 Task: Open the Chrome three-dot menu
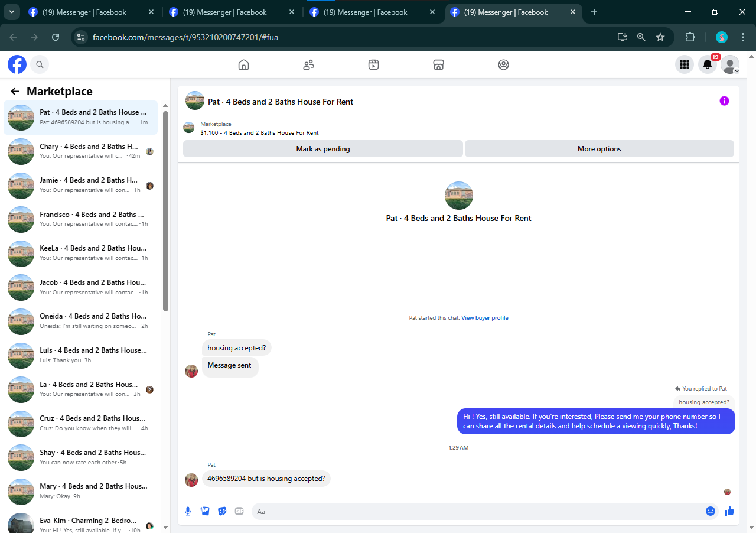[x=743, y=37]
